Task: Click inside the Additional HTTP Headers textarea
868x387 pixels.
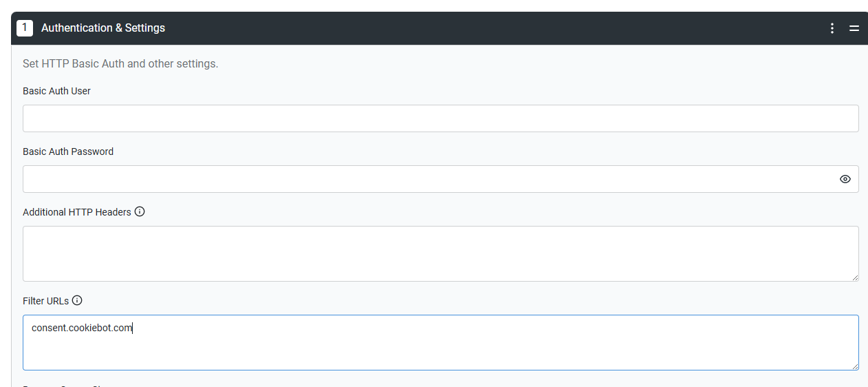Action: coord(440,253)
